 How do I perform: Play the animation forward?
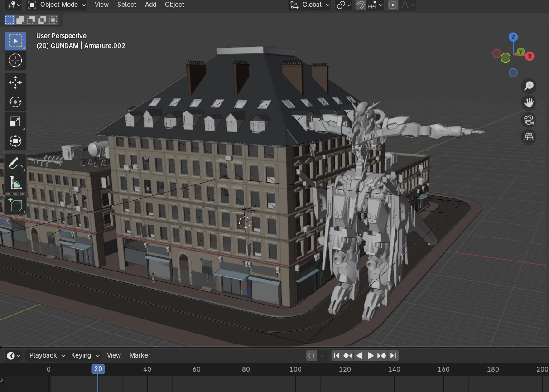tap(371, 356)
